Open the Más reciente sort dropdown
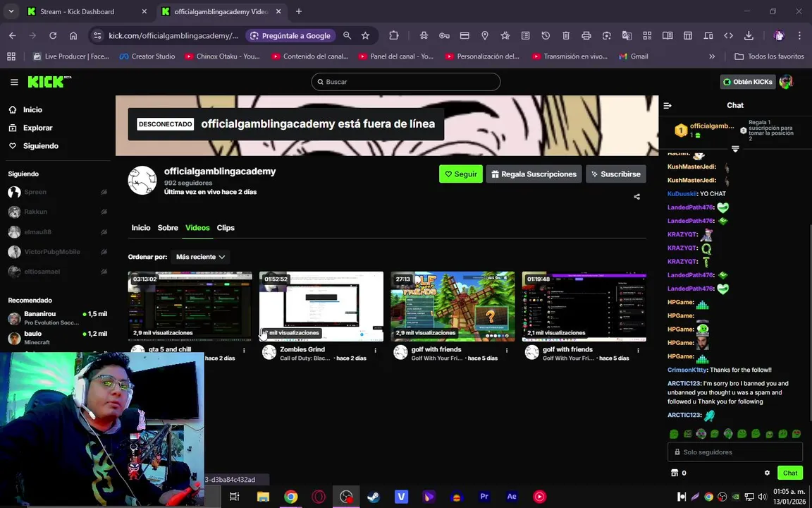The image size is (812, 508). [x=200, y=257]
